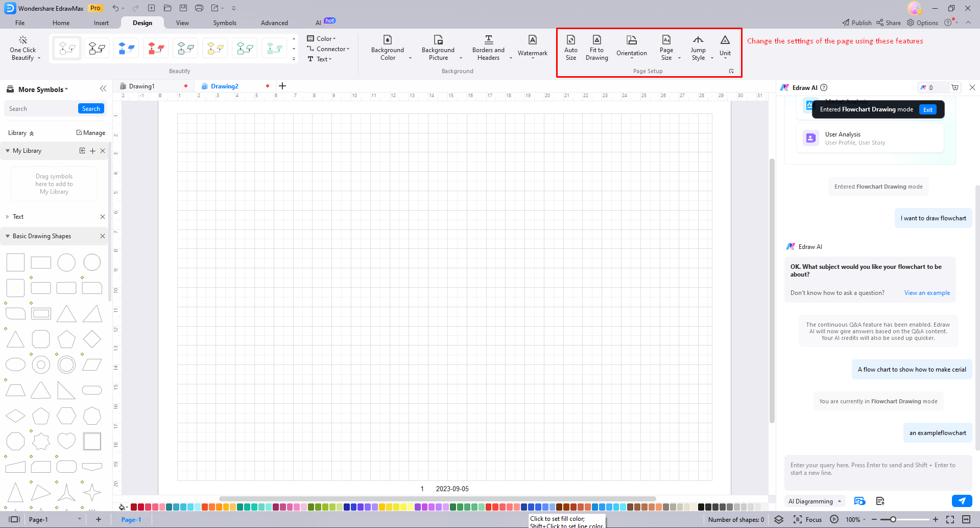The image size is (980, 528).
Task: Click the Undo arrow icon
Action: point(115,8)
